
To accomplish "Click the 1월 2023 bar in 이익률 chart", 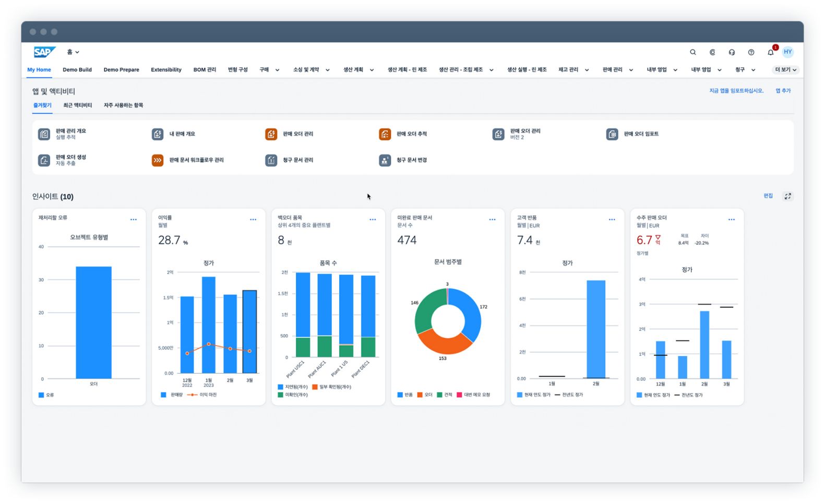I will coord(209,325).
